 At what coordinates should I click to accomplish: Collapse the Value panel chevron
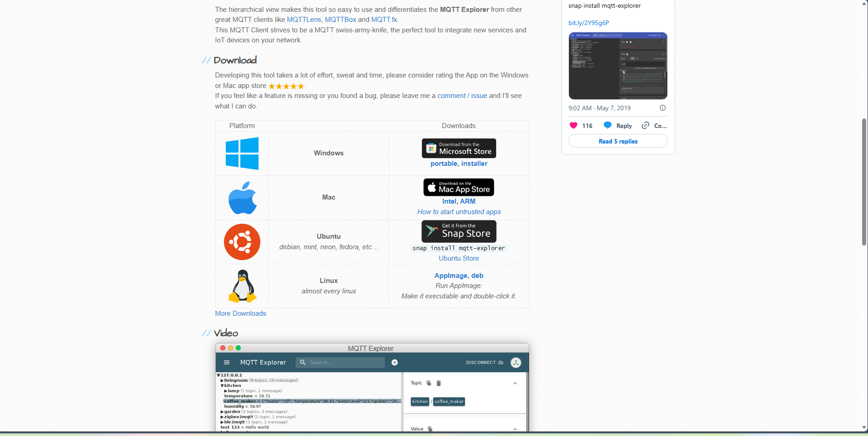[515, 429]
